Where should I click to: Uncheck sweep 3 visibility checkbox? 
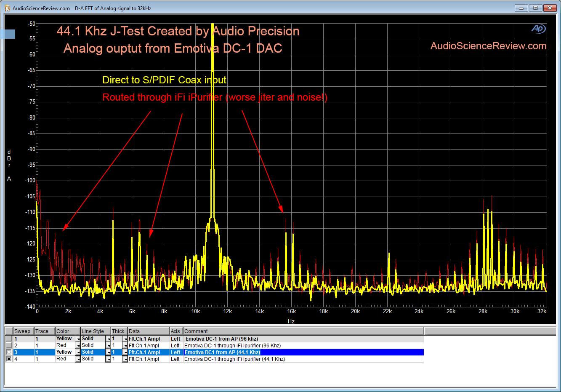(x=9, y=352)
